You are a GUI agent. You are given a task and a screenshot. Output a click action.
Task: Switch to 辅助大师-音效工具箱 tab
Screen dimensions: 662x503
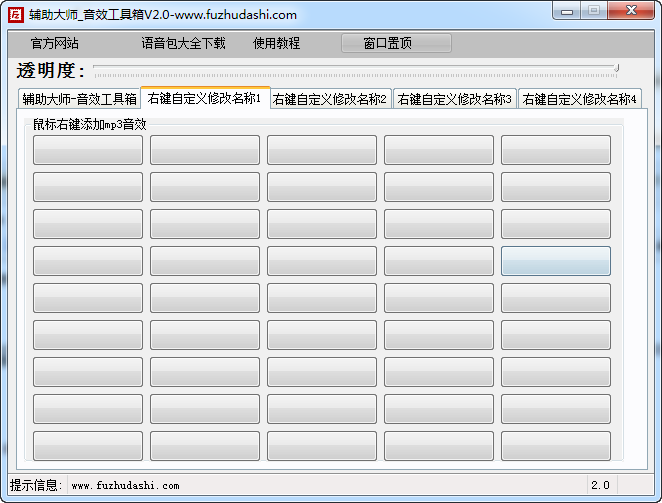[x=79, y=99]
